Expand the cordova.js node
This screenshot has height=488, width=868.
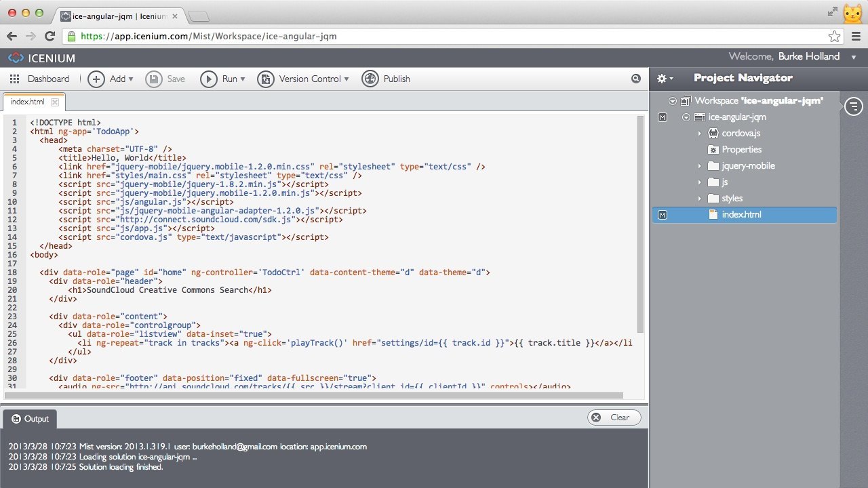(x=699, y=134)
